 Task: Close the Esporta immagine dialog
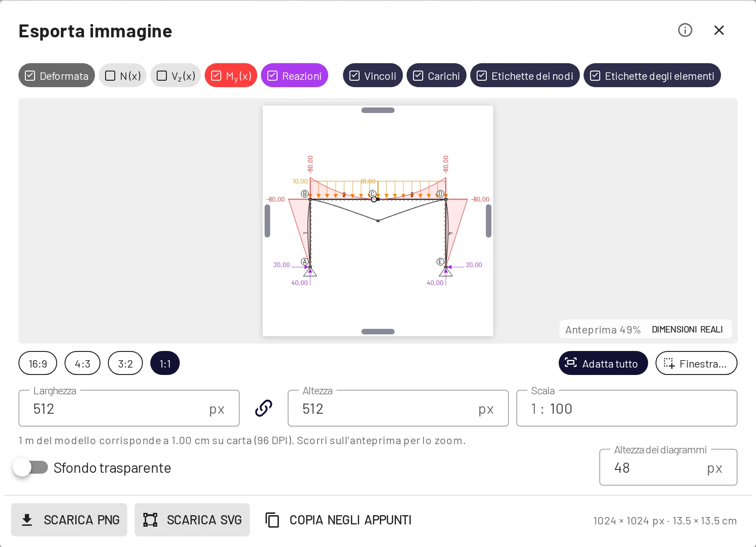tap(719, 30)
